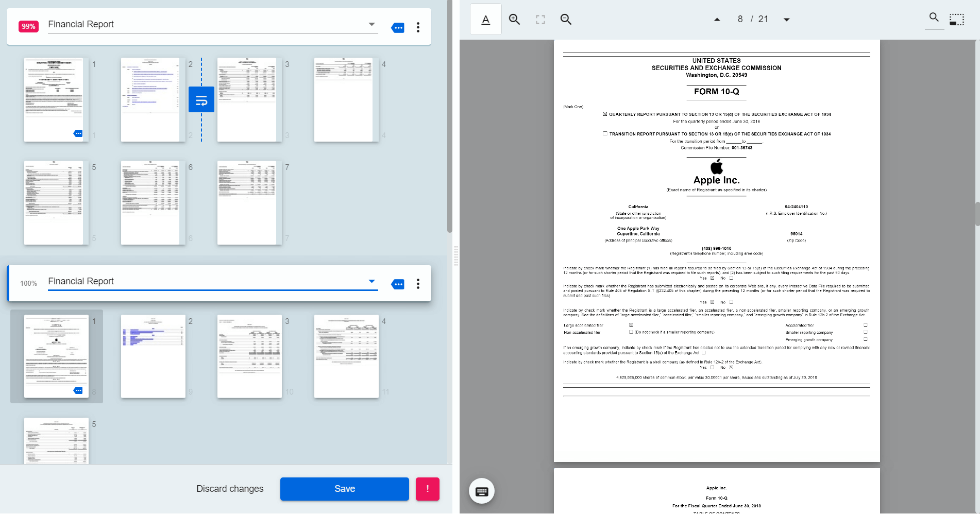Go to next page using the down arrow
Viewport: 980px width, 514px height.
coord(786,20)
